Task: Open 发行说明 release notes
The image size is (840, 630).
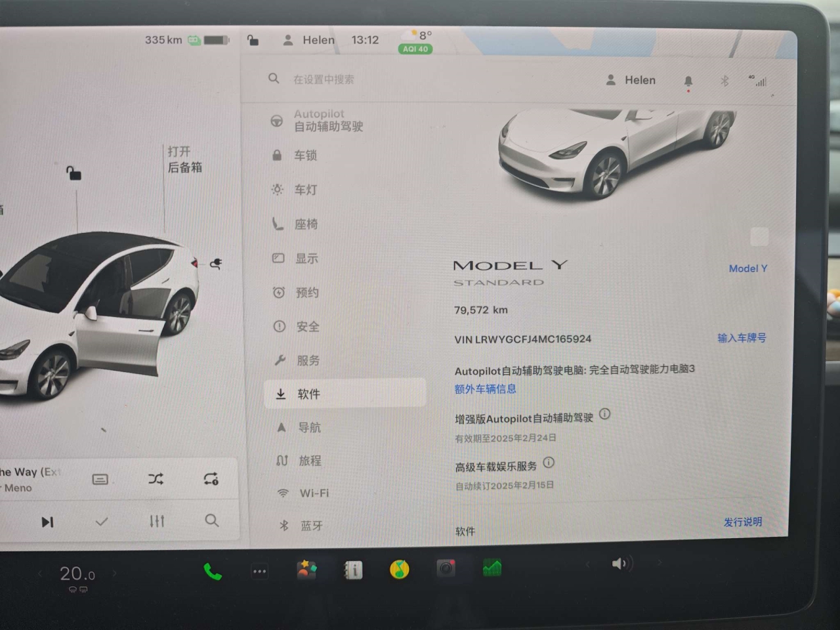Action: click(x=743, y=522)
